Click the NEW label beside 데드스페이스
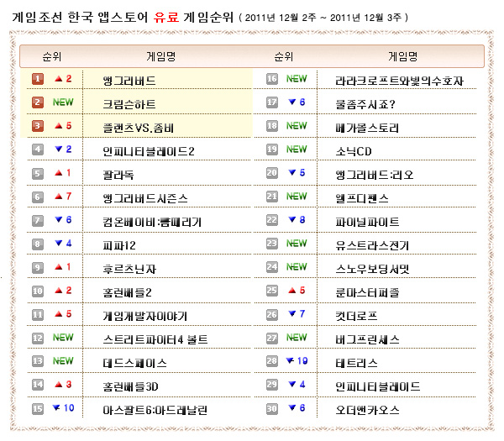Image resolution: width=504 pixels, height=441 pixels. 63,361
